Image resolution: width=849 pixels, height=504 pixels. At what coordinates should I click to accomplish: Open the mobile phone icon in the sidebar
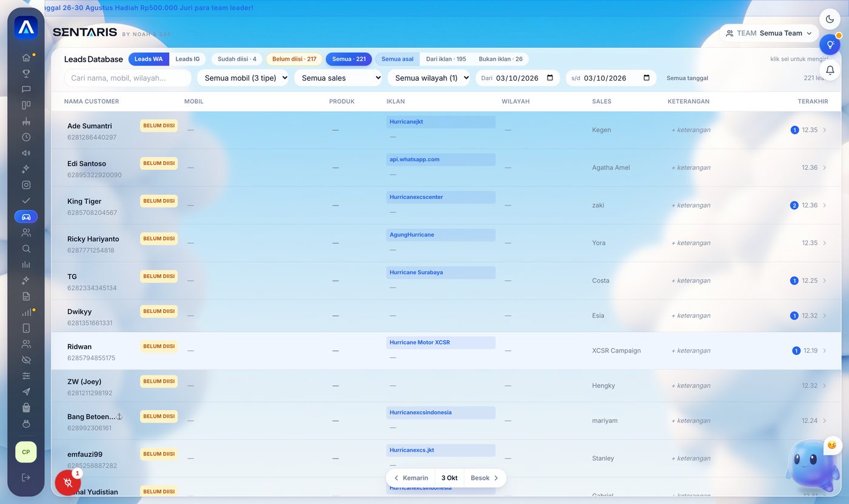tap(26, 328)
